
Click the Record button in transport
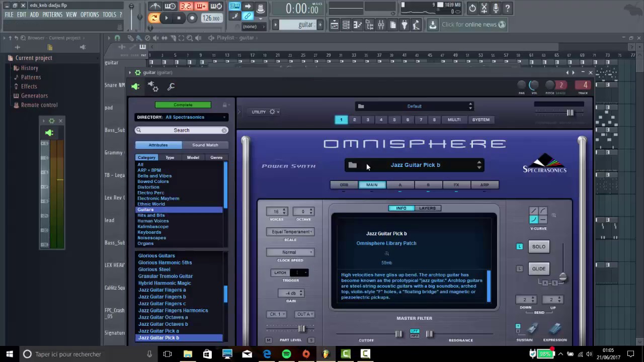192,18
